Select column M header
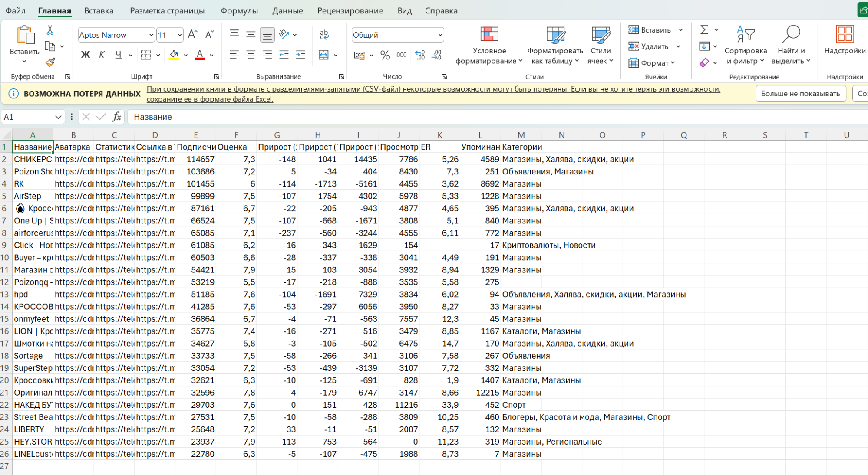Image resolution: width=868 pixels, height=475 pixels. [521, 135]
